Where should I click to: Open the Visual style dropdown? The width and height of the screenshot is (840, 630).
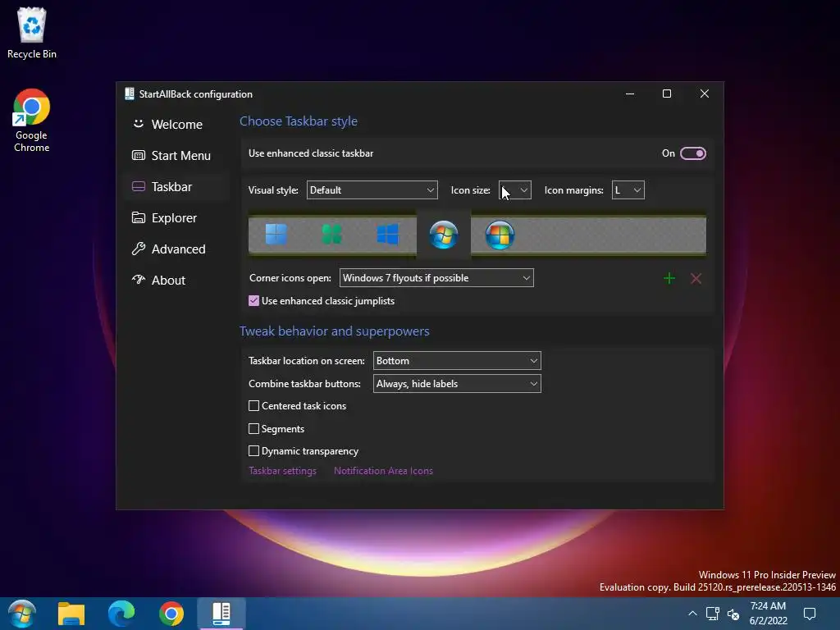click(x=372, y=189)
